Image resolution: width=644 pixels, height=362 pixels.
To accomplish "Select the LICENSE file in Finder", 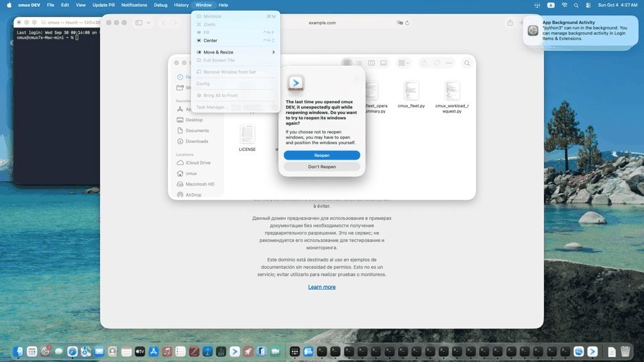I will 248,138.
